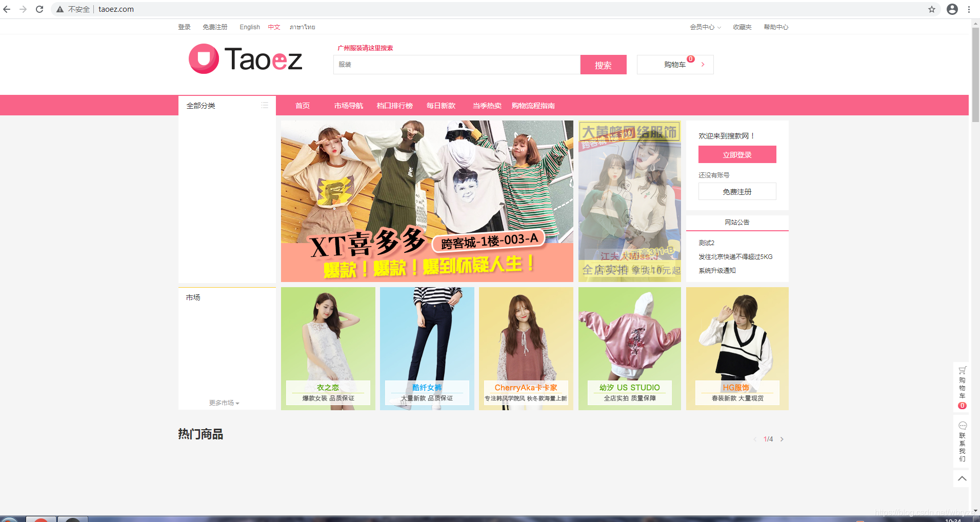Click the floating 联系我们 chat icon
Image resolution: width=980 pixels, height=522 pixels.
[963, 426]
